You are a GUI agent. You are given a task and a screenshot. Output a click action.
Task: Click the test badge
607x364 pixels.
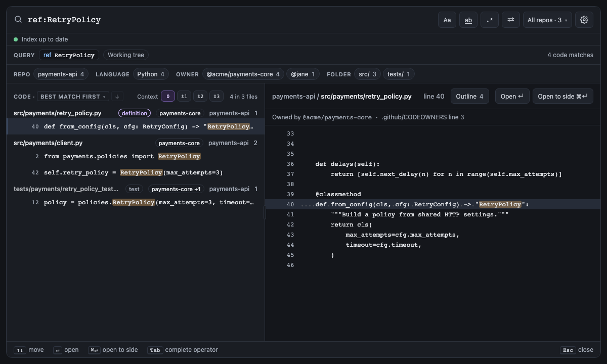(x=134, y=189)
